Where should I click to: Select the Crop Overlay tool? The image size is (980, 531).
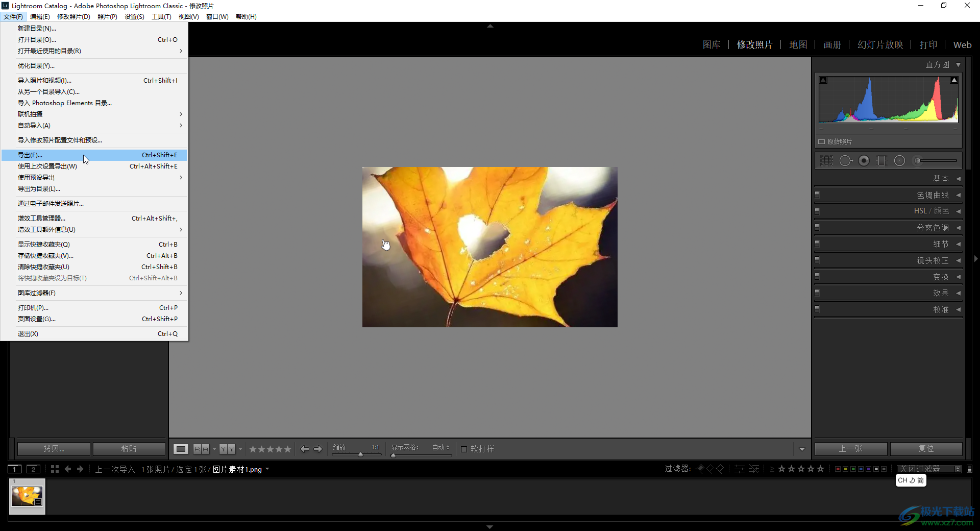point(826,161)
